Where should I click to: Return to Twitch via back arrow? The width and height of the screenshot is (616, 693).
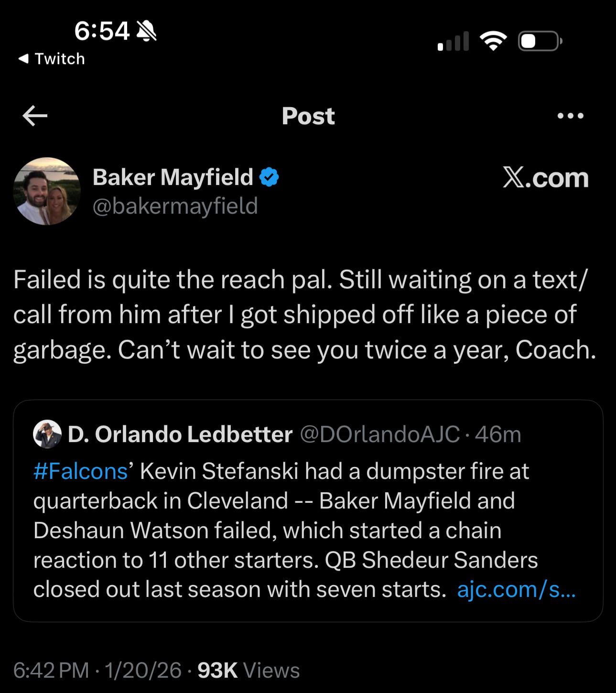(51, 59)
